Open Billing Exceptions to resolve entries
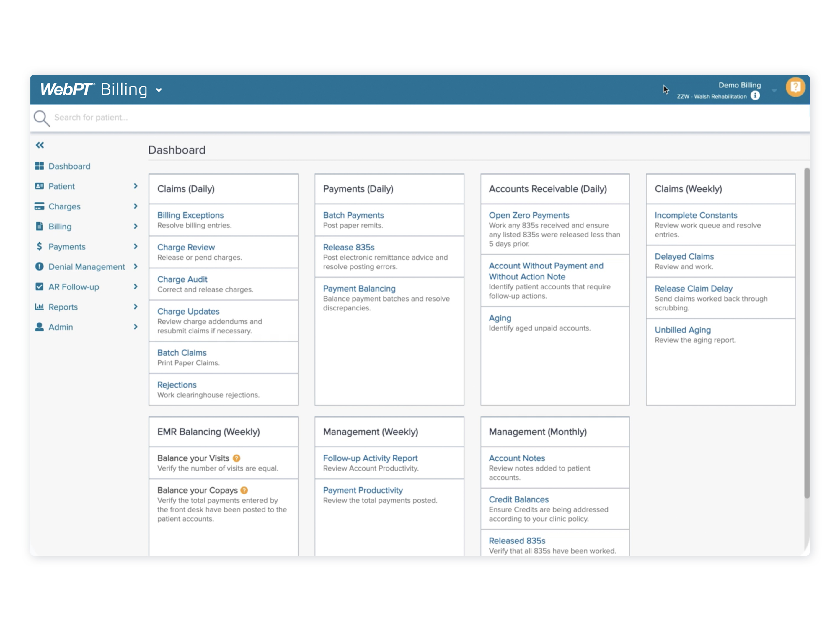840x630 pixels. click(190, 215)
